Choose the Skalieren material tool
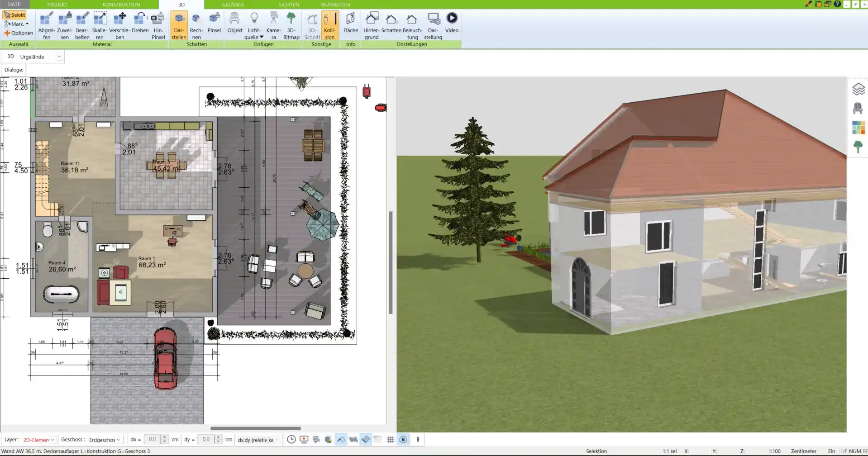 click(x=100, y=26)
